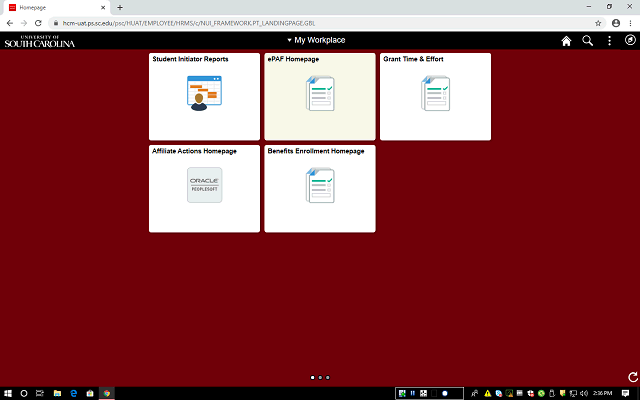The height and width of the screenshot is (400, 640).
Task: Reload the page with the browser refresh button
Action: [x=38, y=23]
